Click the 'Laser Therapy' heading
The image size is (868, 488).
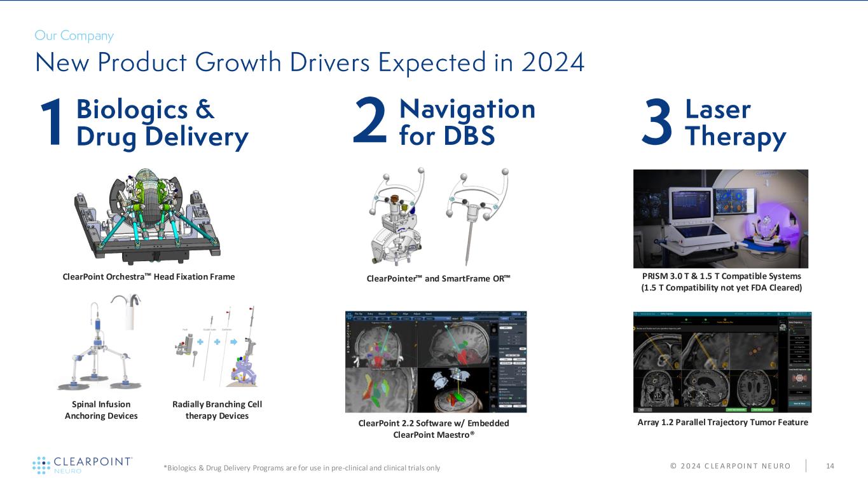tap(735, 123)
